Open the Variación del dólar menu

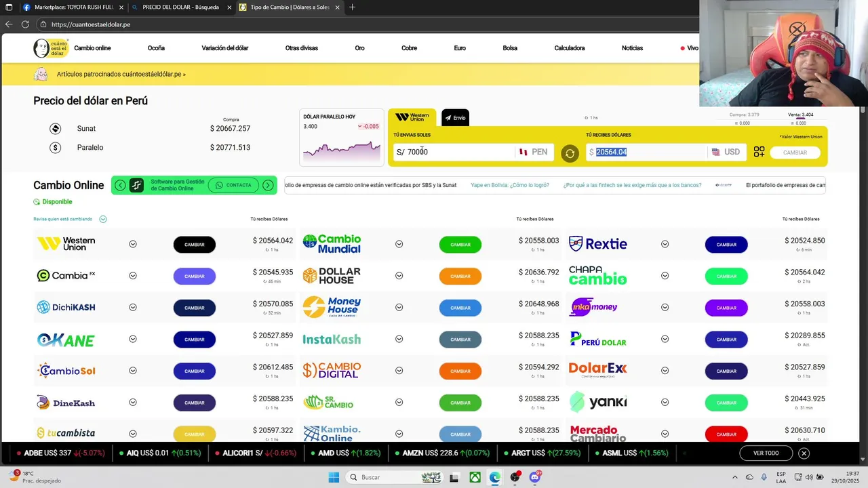point(224,48)
